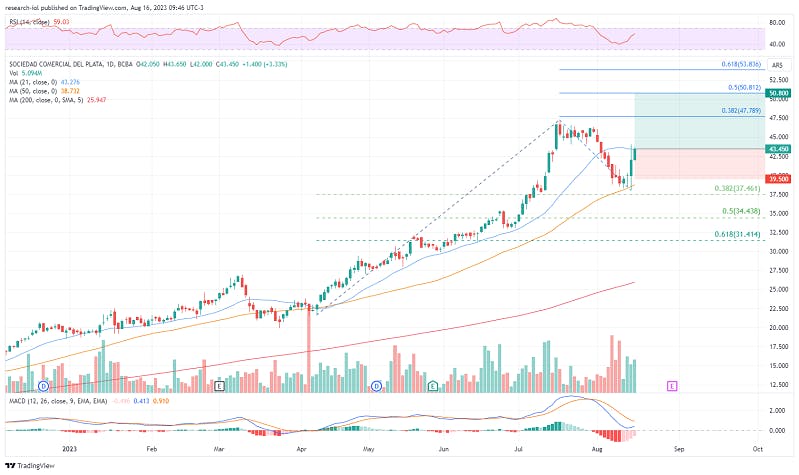This screenshot has height=475, width=799.
Task: Click the 80.00 level on RSI scale
Action: click(x=777, y=23)
